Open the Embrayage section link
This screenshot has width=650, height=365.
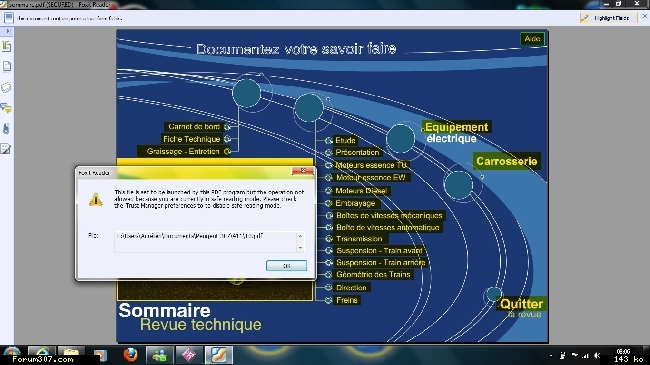tap(355, 203)
